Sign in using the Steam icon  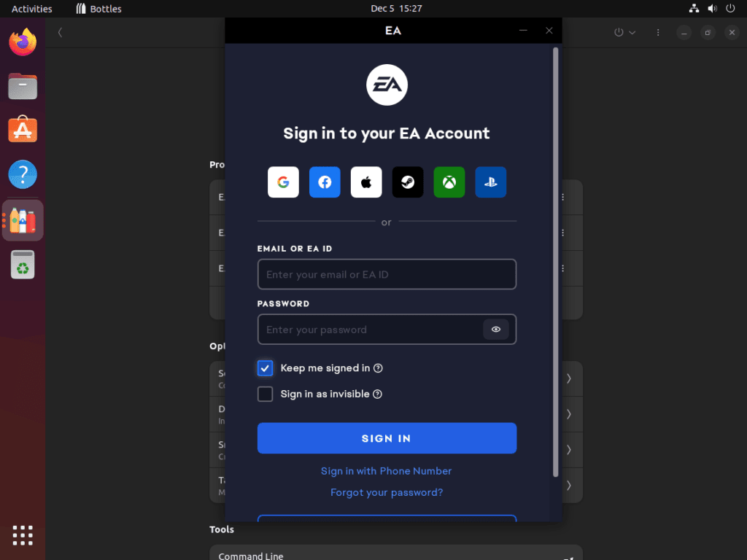click(x=407, y=182)
